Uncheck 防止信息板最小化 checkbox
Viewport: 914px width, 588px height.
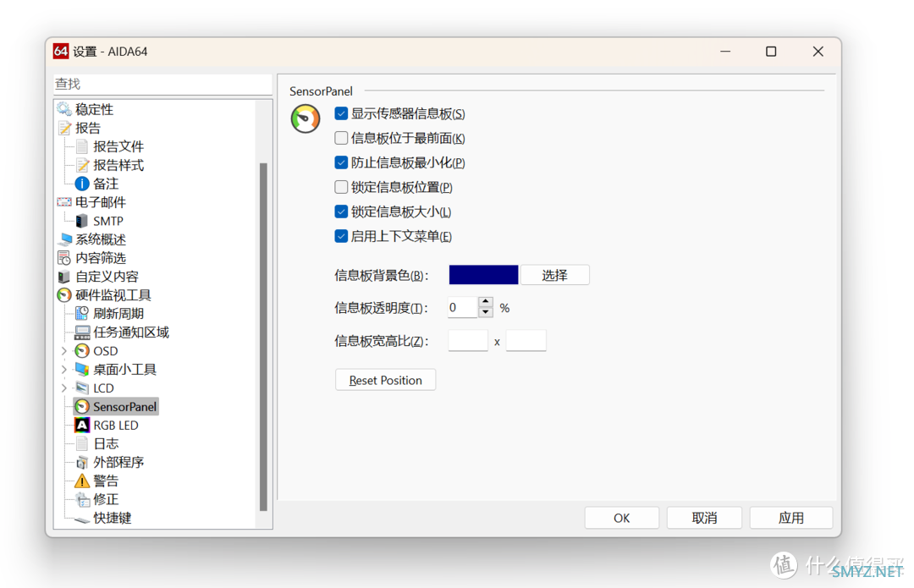pos(341,162)
